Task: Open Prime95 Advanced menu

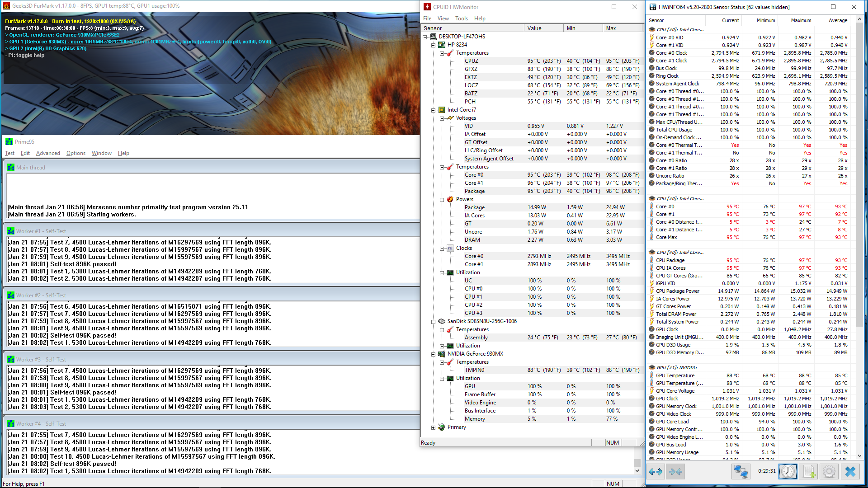Action: 48,153
